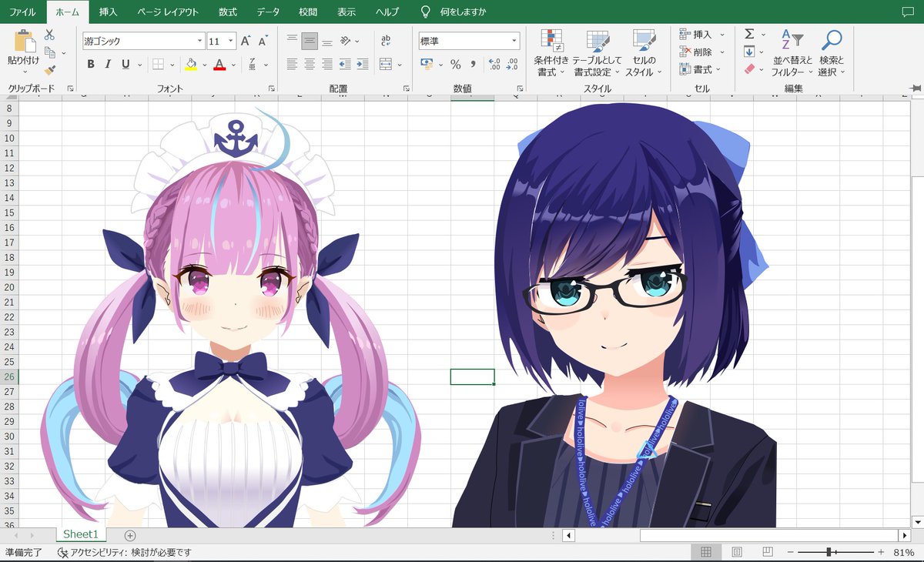Switch to Page Break Preview
The width and height of the screenshot is (924, 562).
pos(768,553)
